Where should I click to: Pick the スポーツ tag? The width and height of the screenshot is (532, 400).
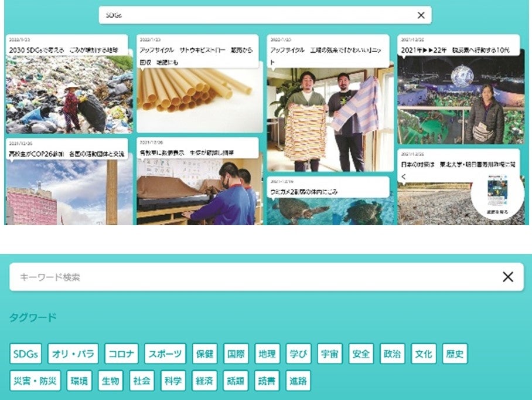(165, 354)
